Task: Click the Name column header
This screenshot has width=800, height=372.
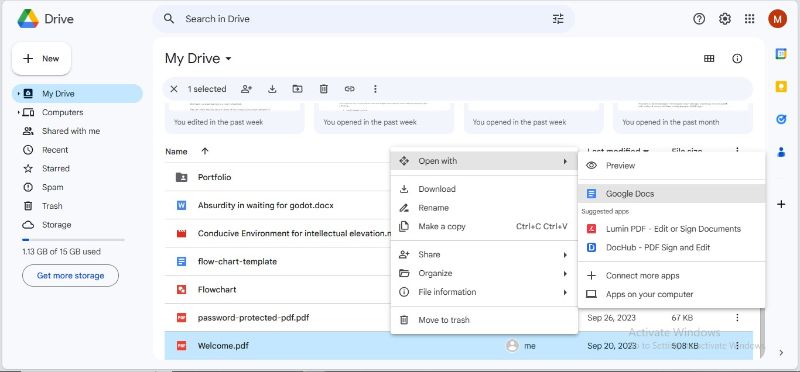Action: pos(176,152)
